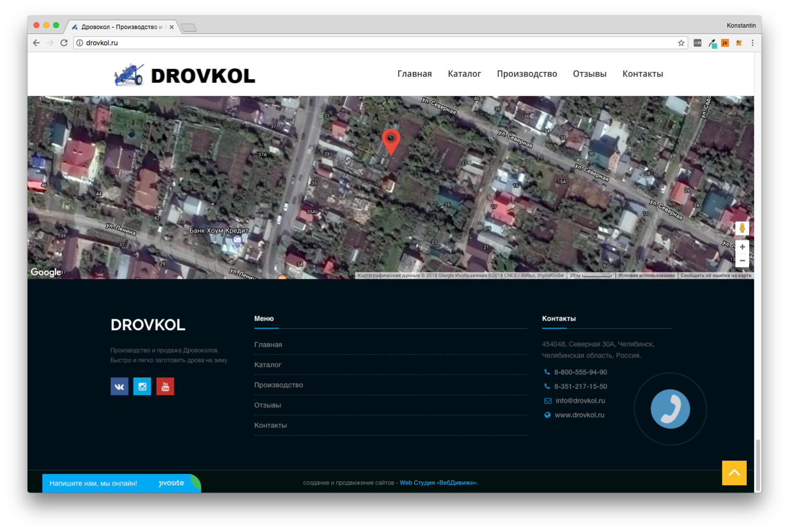Image resolution: width=789 pixels, height=532 pixels.
Task: Open the Instagram icon in footer
Action: tap(142, 387)
